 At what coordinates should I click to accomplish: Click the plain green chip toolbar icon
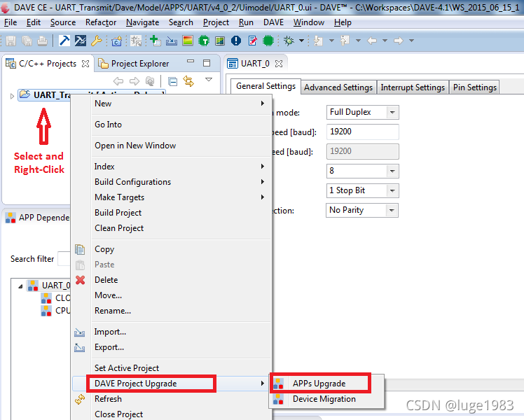coord(268,41)
